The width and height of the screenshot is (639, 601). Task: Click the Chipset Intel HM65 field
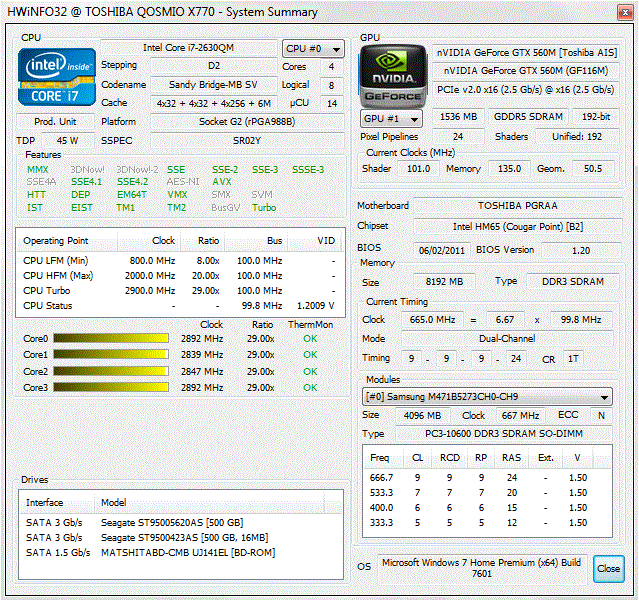point(518,227)
